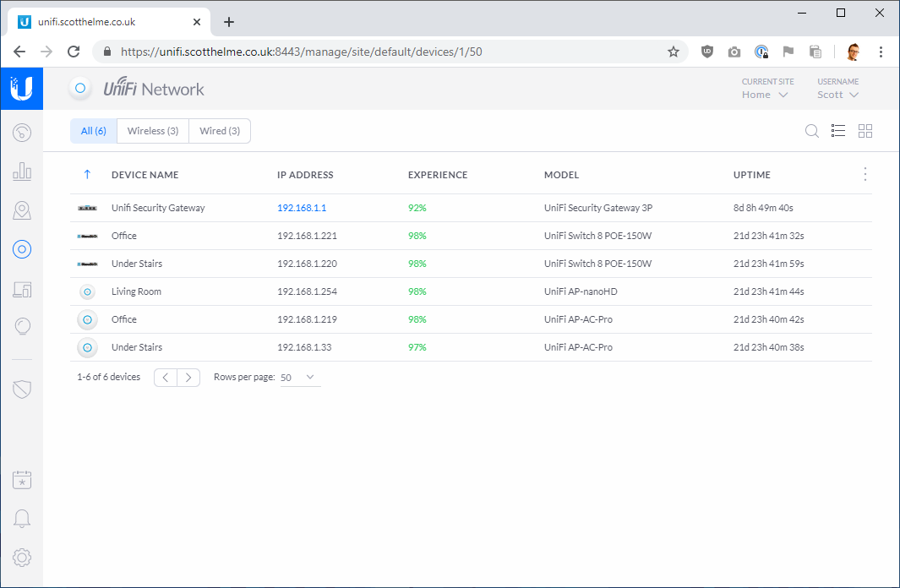Click the 192.168.1.33 IP address cell
Screen dimensions: 900x588
pos(304,347)
